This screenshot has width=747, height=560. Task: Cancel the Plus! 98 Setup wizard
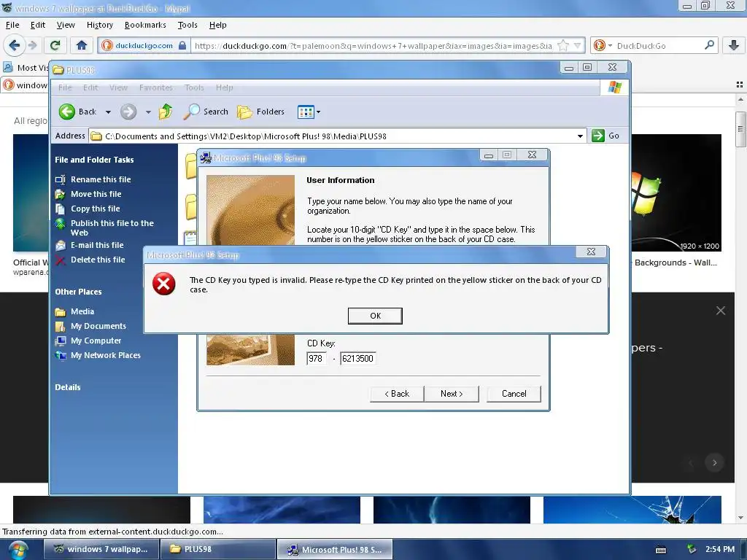click(514, 394)
